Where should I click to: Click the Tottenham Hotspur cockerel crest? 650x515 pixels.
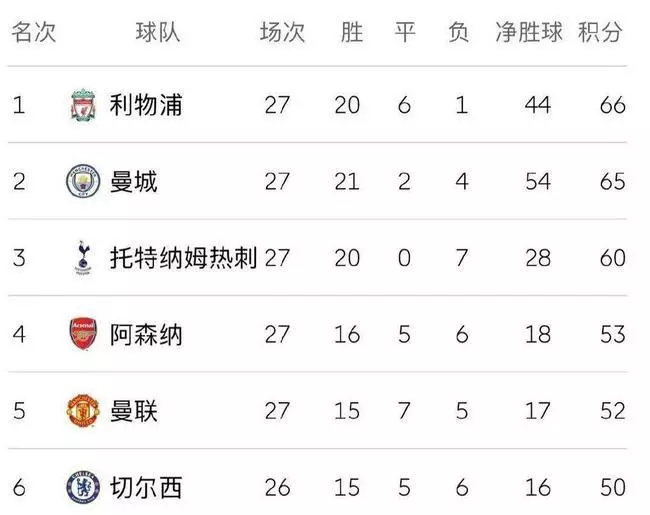[83, 258]
